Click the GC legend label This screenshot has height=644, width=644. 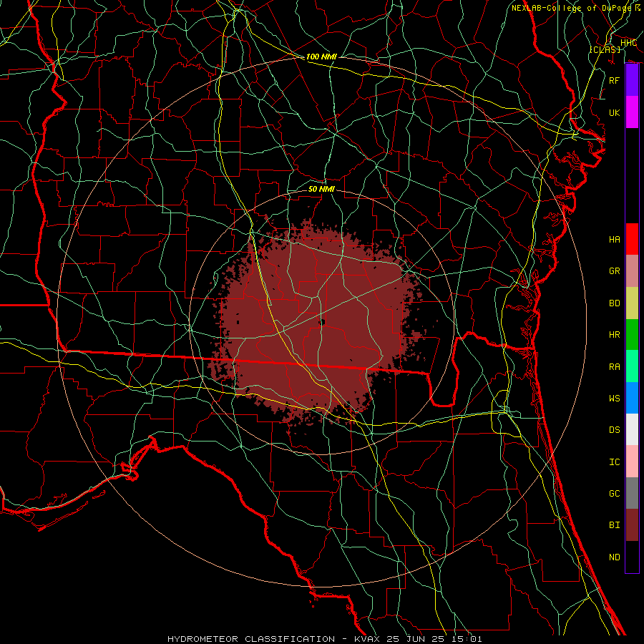[x=615, y=493]
